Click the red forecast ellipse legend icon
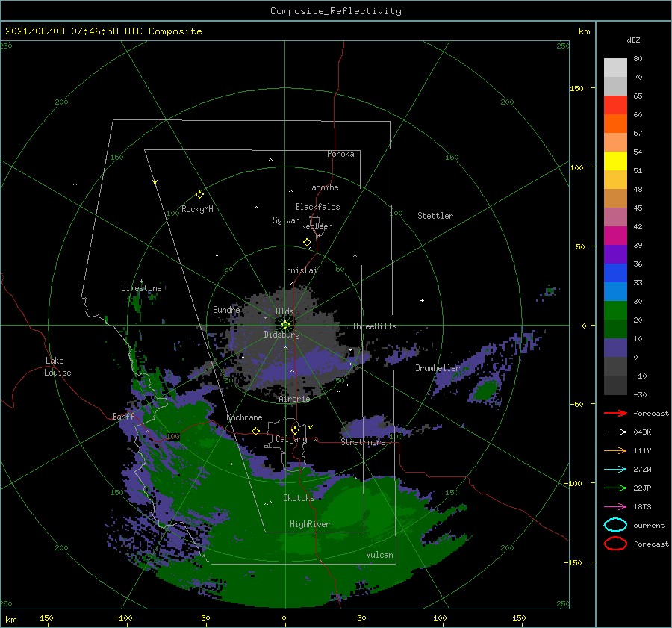This screenshot has height=628, width=672. coord(615,544)
